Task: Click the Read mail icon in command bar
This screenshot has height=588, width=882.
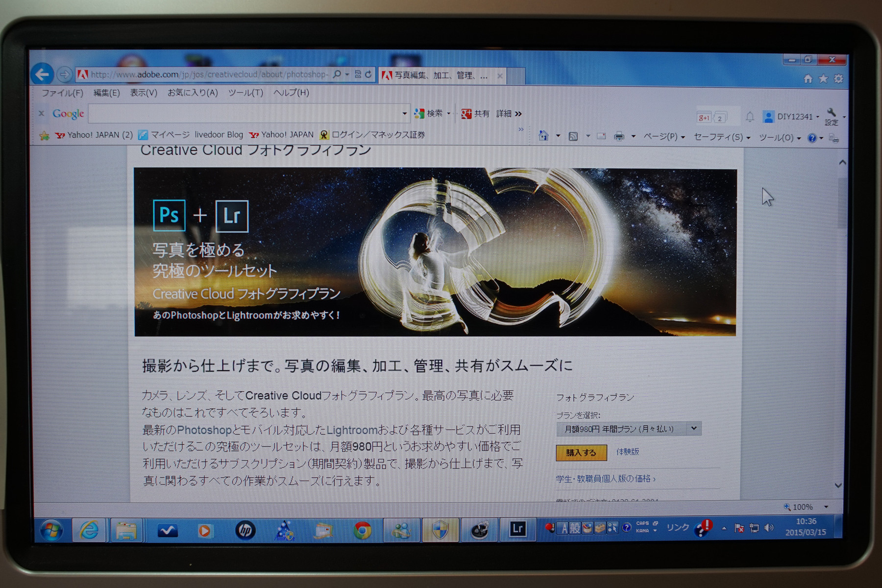Action: [x=601, y=137]
